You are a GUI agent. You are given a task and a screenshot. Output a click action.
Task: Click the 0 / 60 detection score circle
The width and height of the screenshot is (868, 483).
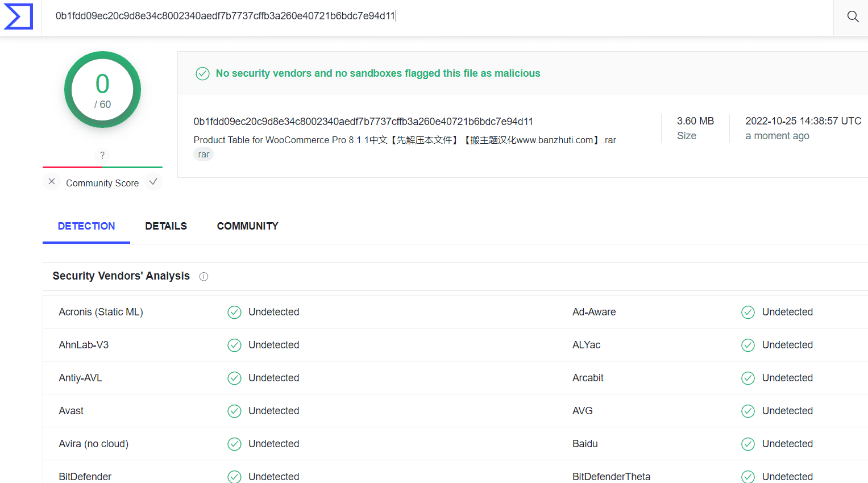102,90
